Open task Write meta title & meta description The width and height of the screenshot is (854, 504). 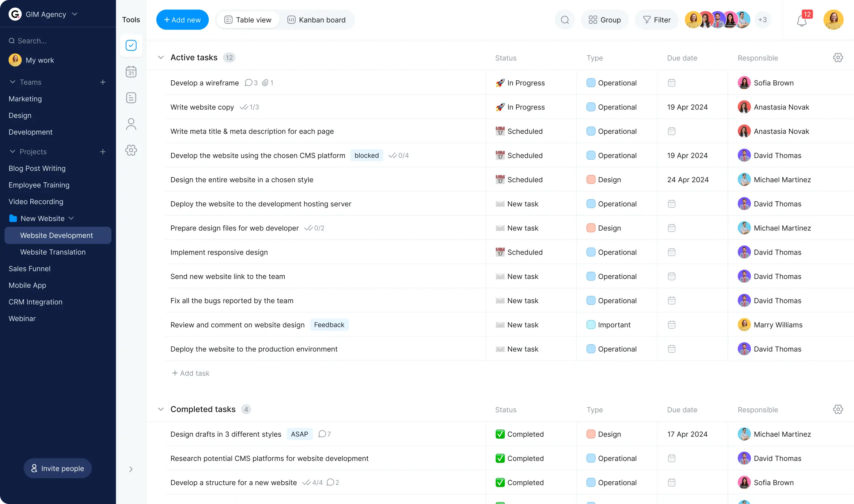tap(252, 131)
